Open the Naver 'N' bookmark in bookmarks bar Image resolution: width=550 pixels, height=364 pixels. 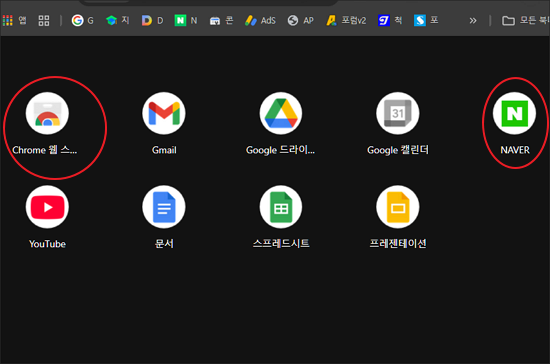186,20
